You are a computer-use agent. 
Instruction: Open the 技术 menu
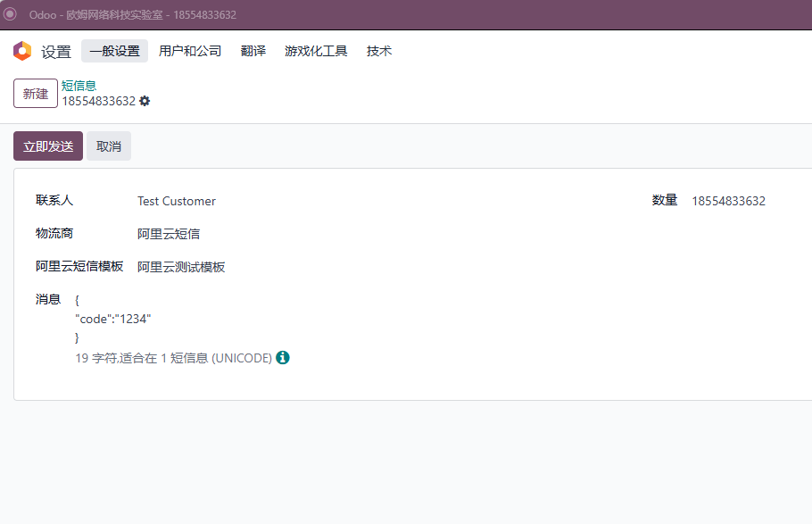[x=379, y=51]
